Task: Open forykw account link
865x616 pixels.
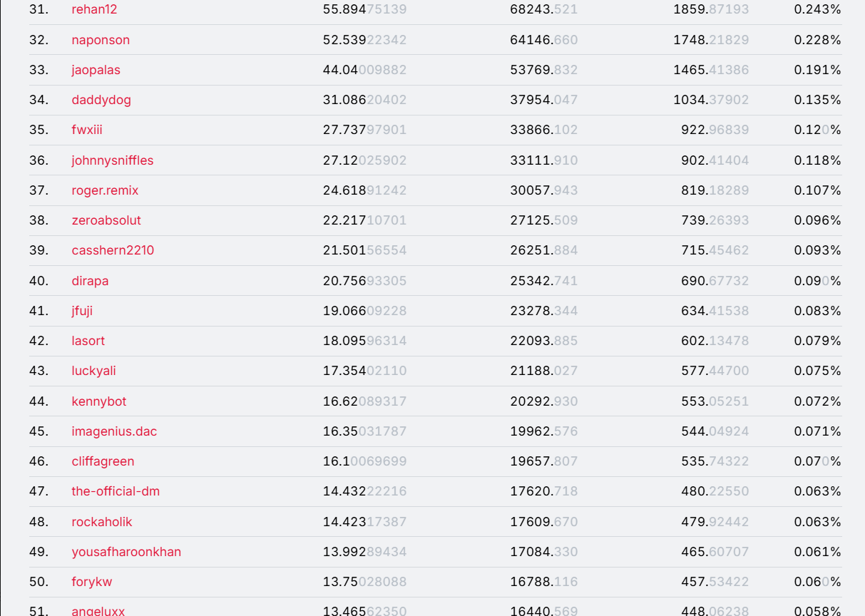Action: 92,582
